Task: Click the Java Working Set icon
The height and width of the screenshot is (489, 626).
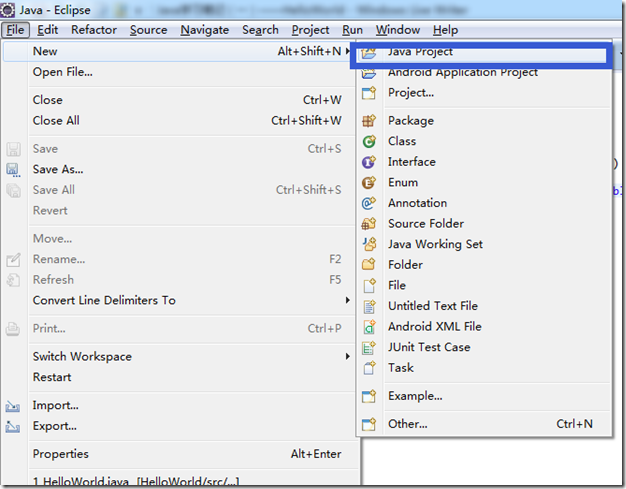Action: coord(369,244)
